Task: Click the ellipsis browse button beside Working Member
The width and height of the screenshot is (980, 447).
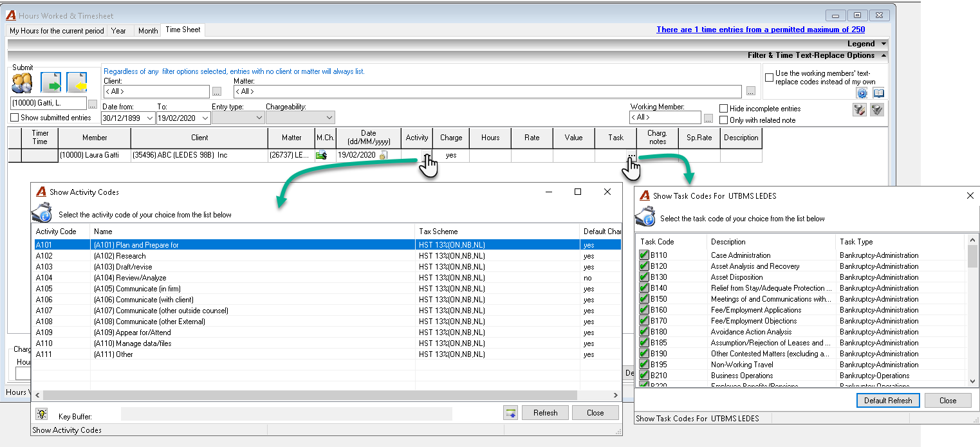Action: [x=708, y=118]
